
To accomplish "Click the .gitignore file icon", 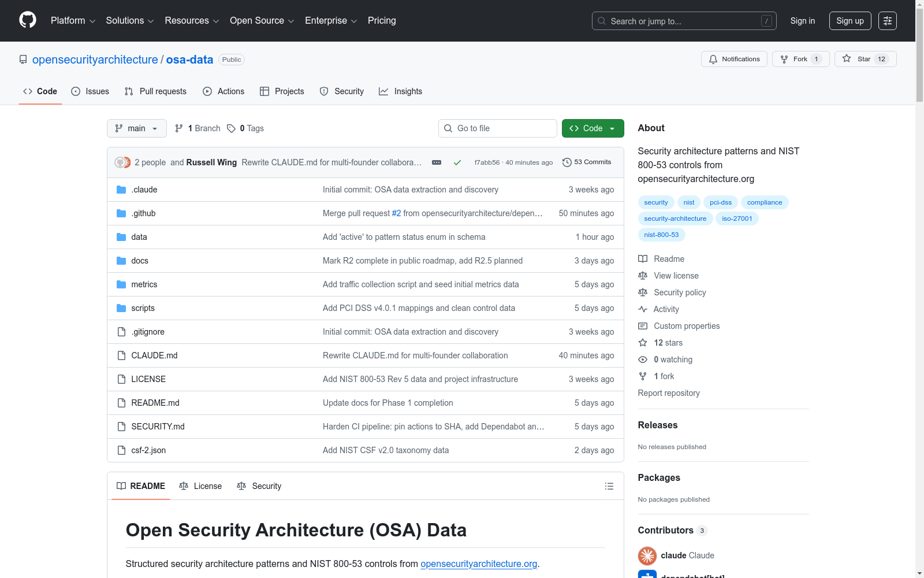I will 121,332.
